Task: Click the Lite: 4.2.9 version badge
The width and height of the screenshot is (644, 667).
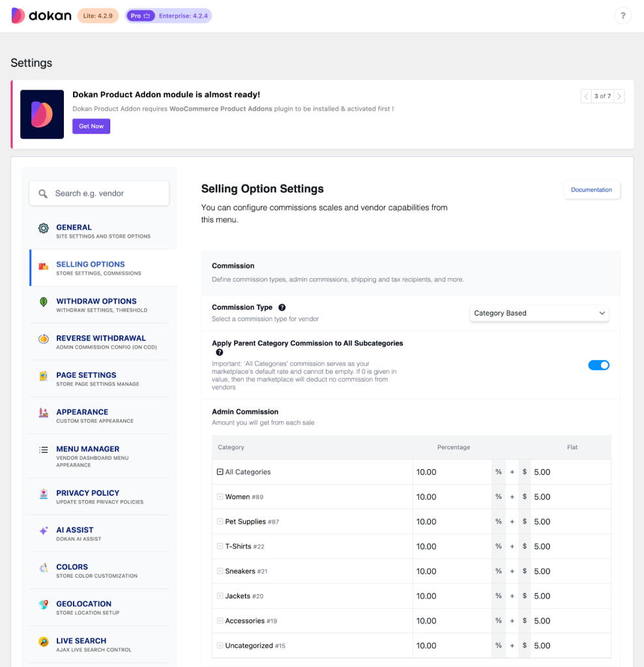Action: point(98,16)
